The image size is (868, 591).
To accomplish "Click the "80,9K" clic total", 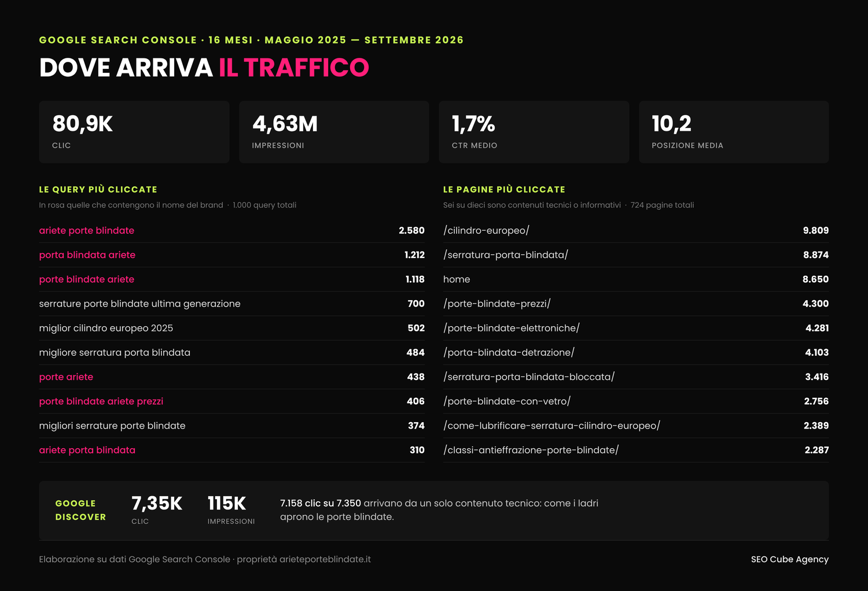I will pos(83,124).
